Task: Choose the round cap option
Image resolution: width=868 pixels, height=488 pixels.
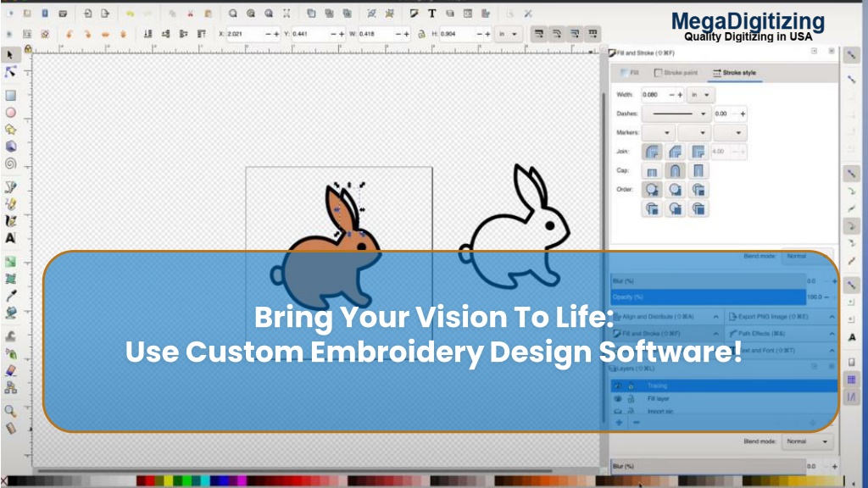Action: click(x=675, y=171)
